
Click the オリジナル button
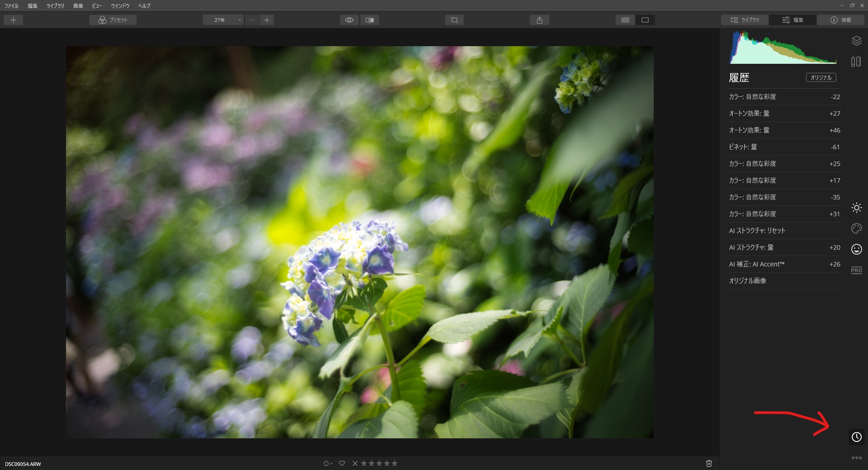[x=821, y=77]
